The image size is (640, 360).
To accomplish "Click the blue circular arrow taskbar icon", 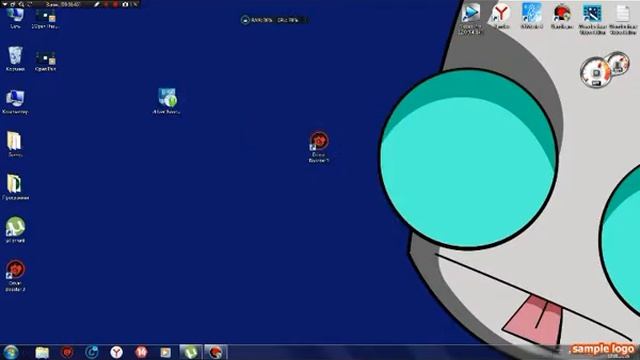I will pyautogui.click(x=91, y=352).
